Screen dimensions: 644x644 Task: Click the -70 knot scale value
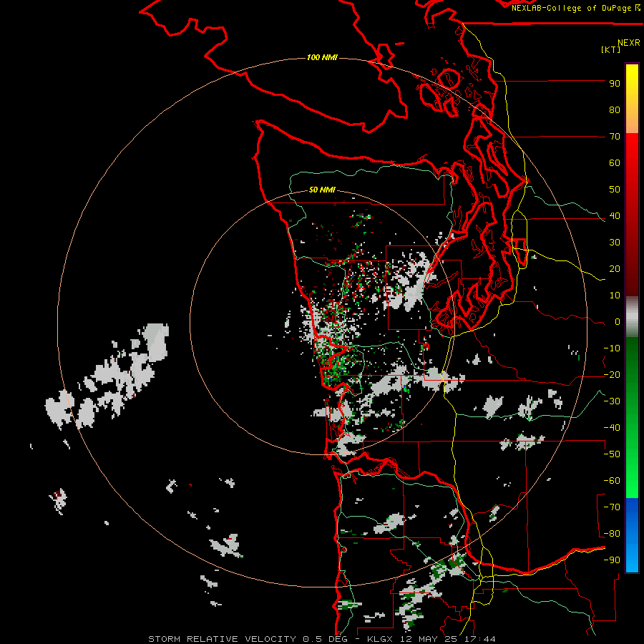pyautogui.click(x=612, y=507)
